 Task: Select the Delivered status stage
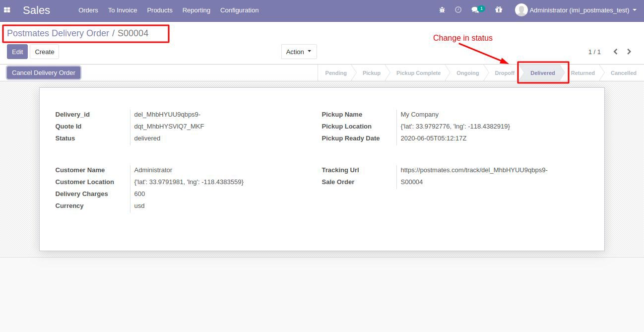[x=543, y=73]
